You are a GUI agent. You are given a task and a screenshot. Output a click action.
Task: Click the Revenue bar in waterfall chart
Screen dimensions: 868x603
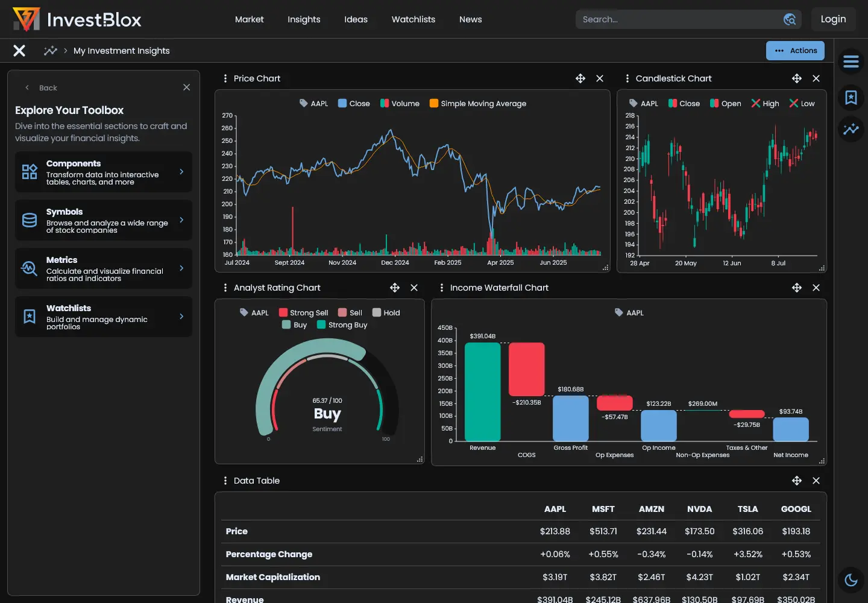(x=483, y=392)
